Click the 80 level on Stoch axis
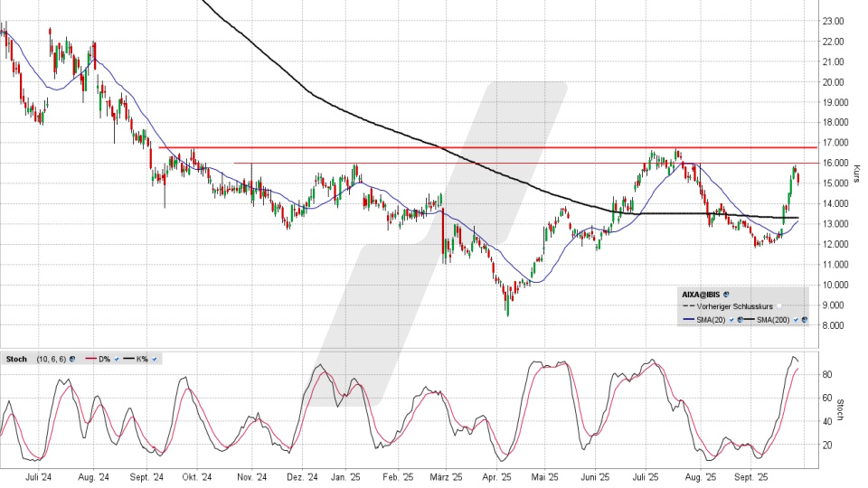The image size is (868, 488). (x=826, y=374)
